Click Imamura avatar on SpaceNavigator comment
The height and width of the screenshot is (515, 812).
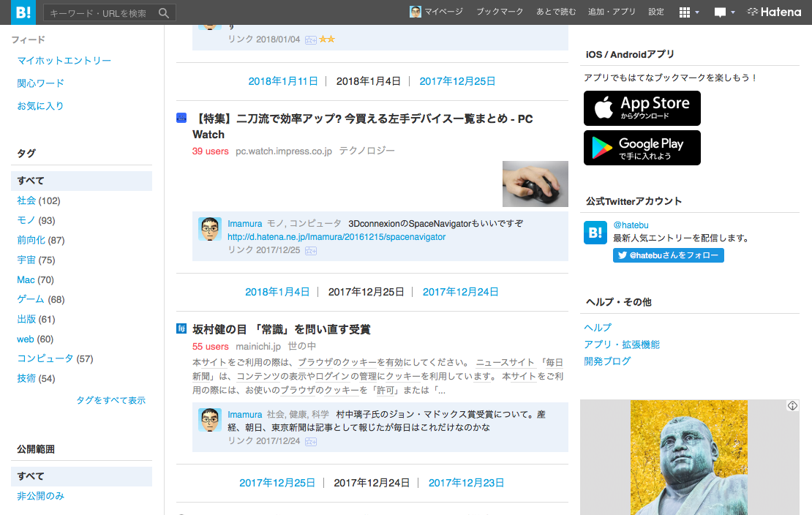[x=210, y=229]
